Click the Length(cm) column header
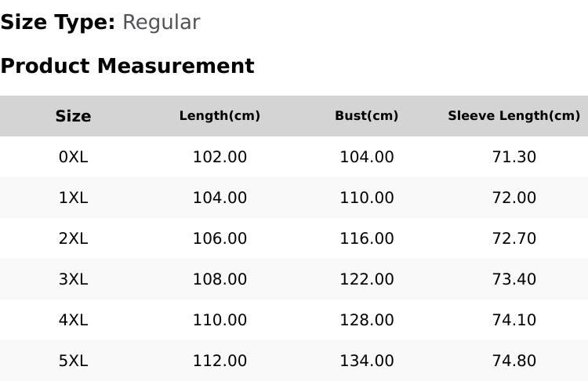588x381 pixels. click(220, 116)
